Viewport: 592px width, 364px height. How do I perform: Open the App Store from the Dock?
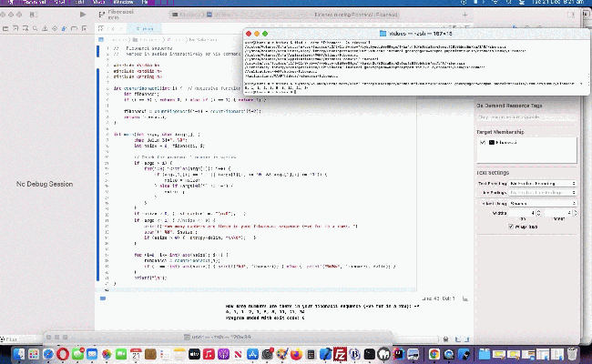(252, 354)
